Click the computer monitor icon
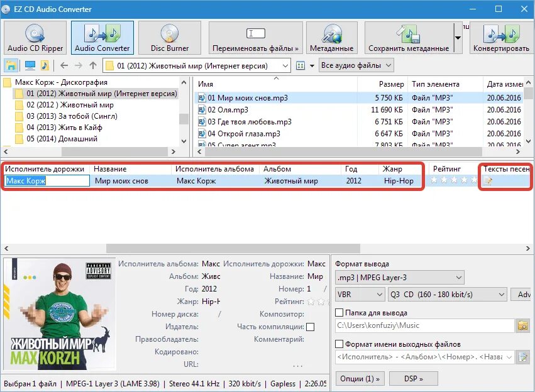Image resolution: width=535 pixels, height=392 pixels. point(30,65)
